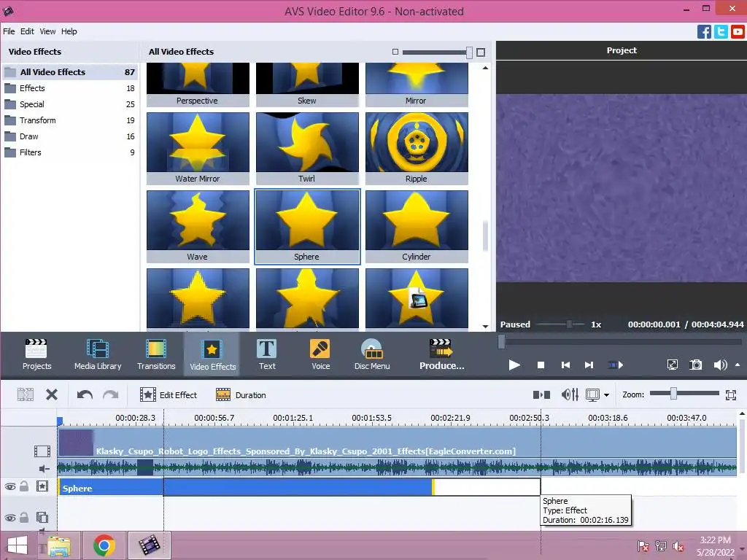747x560 pixels.
Task: Redo the last undone action
Action: point(111,394)
